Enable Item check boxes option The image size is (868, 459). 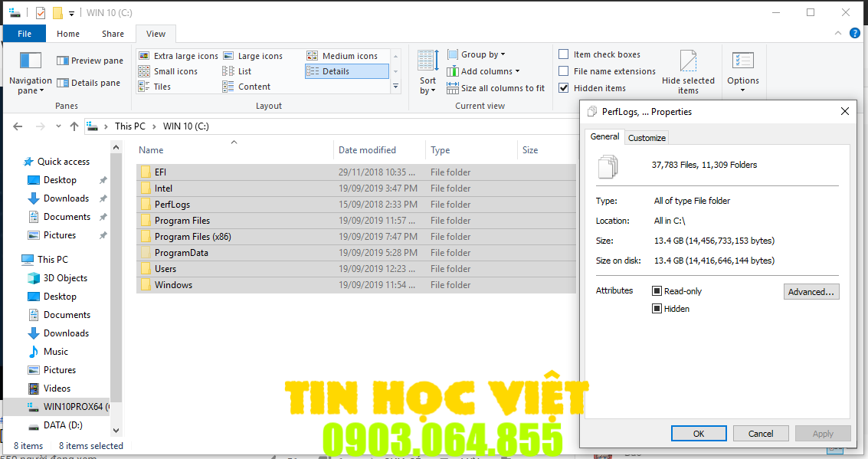(x=564, y=54)
